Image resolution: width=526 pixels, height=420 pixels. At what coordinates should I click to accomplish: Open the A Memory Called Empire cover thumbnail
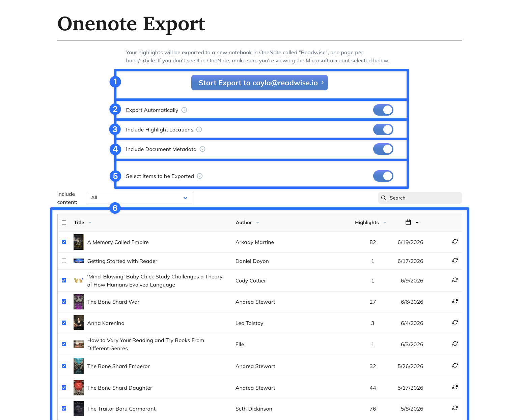(79, 242)
